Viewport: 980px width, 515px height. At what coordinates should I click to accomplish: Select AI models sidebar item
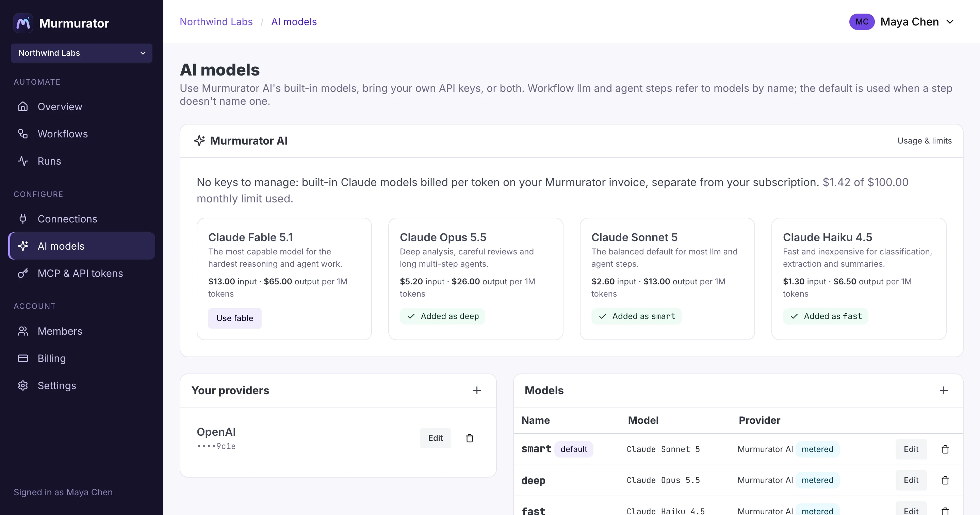click(x=81, y=246)
